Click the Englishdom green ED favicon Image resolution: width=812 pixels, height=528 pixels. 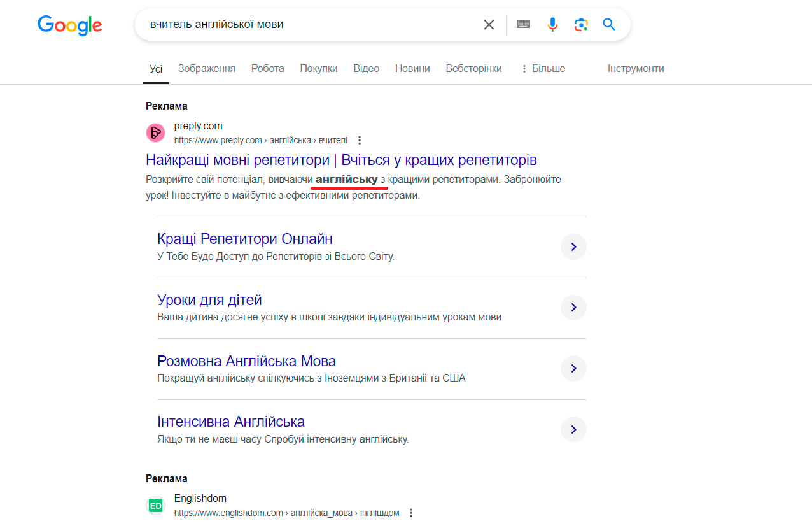[155, 506]
